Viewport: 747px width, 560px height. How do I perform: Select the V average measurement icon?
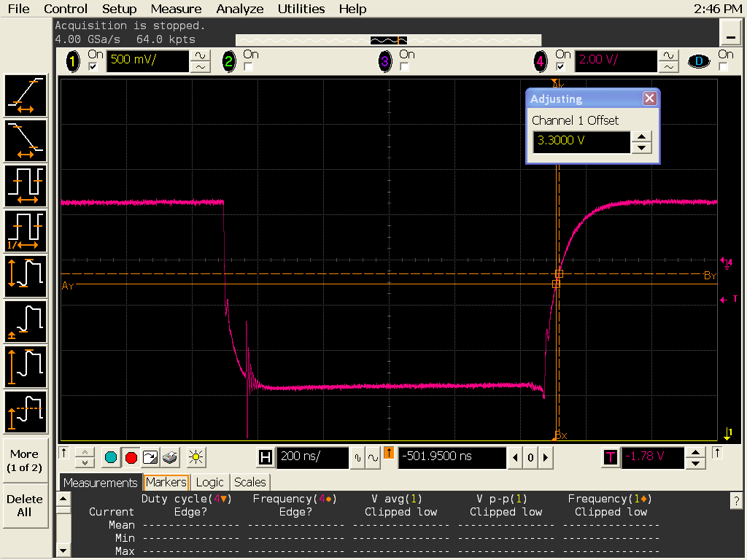point(26,412)
